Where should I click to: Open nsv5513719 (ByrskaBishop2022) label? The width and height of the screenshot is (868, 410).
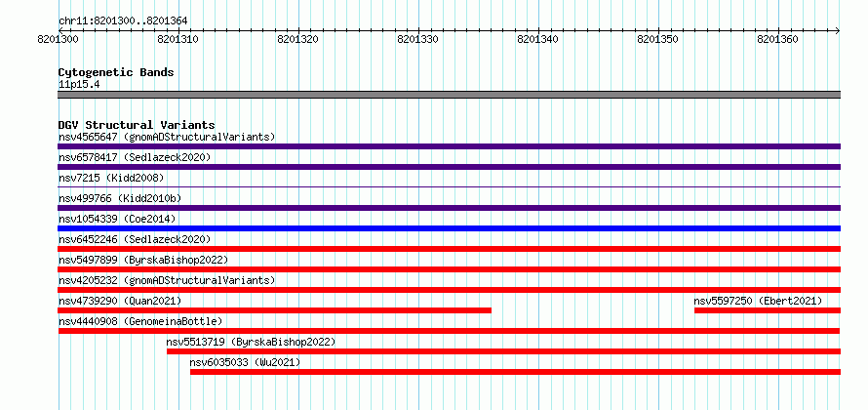coord(251,342)
